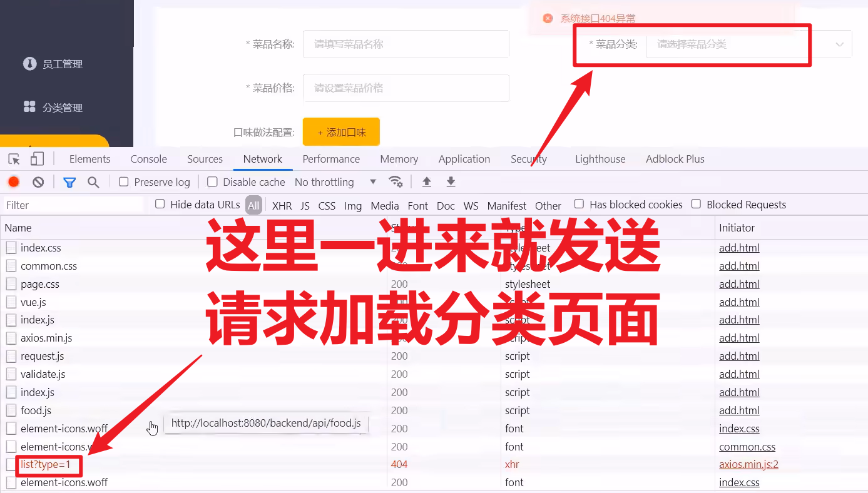
Task: Open the Lighthouse tab
Action: click(x=600, y=159)
